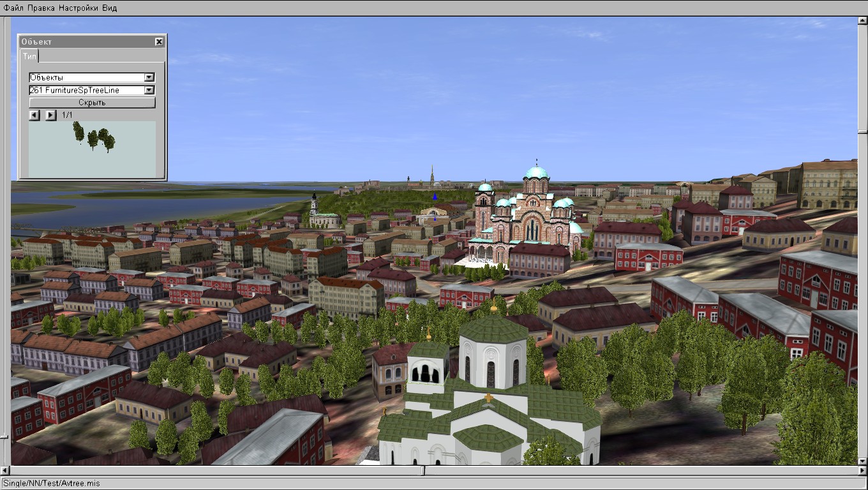Go to previous object preview arrow
Viewport: 868px width, 490px height.
(x=34, y=115)
